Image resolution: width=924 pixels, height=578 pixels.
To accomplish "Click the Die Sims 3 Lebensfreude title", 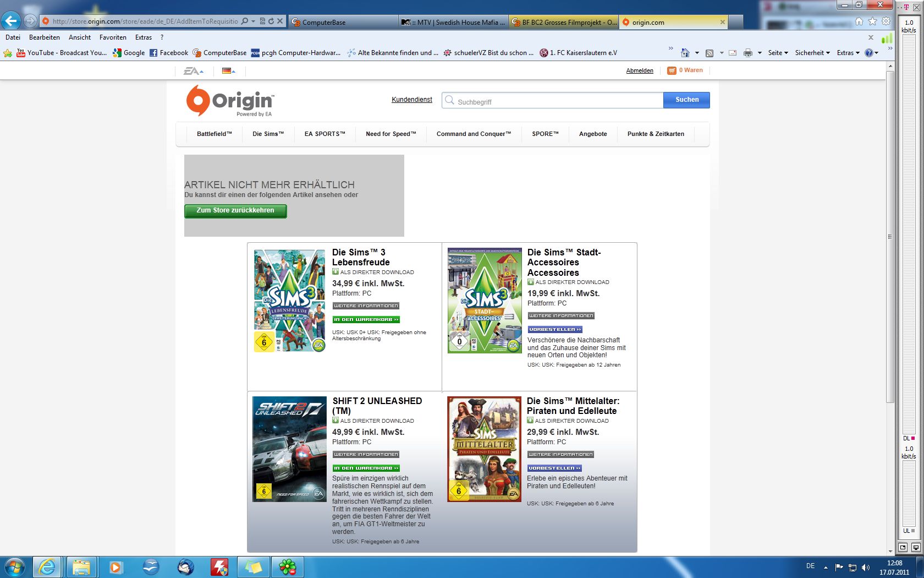I will 361,257.
